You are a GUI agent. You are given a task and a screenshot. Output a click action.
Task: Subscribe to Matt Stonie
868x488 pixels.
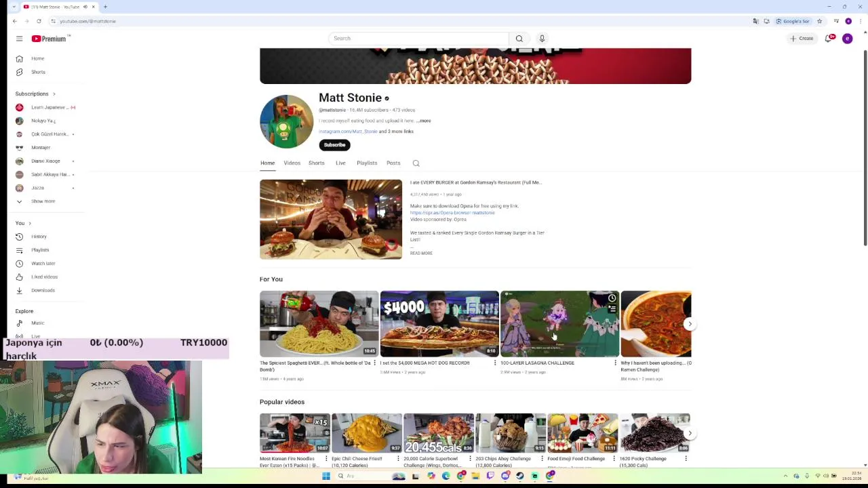334,145
